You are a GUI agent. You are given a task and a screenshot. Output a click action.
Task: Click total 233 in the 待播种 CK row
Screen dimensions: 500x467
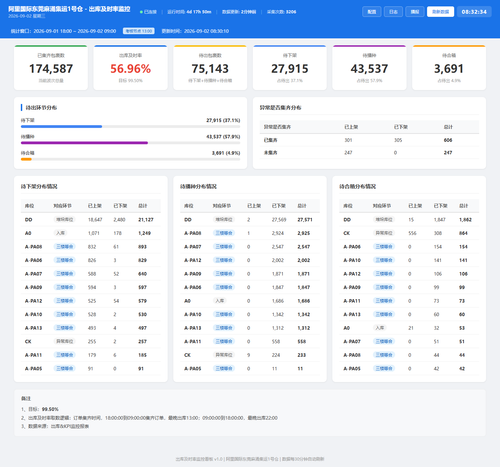pos(302,355)
